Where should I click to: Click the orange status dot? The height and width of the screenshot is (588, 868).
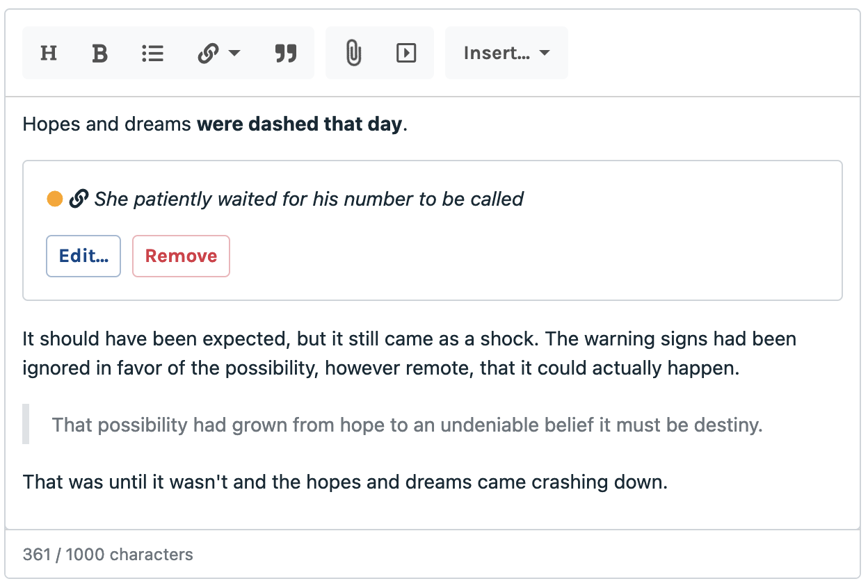[55, 199]
